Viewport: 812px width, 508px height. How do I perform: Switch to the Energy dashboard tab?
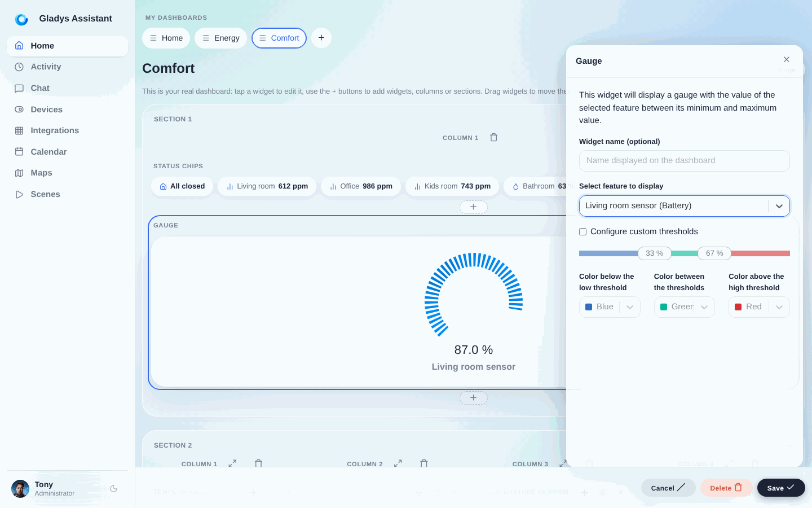[220, 38]
